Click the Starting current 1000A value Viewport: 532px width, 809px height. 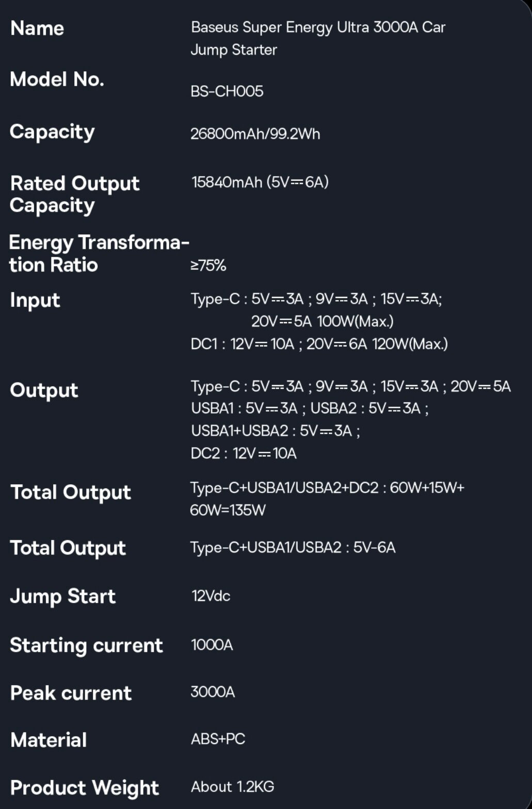point(212,645)
